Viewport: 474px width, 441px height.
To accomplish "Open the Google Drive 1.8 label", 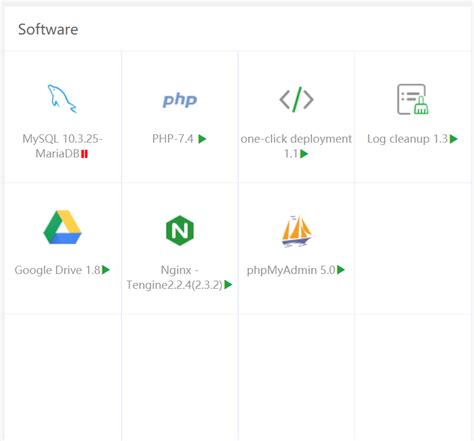I will pos(58,270).
